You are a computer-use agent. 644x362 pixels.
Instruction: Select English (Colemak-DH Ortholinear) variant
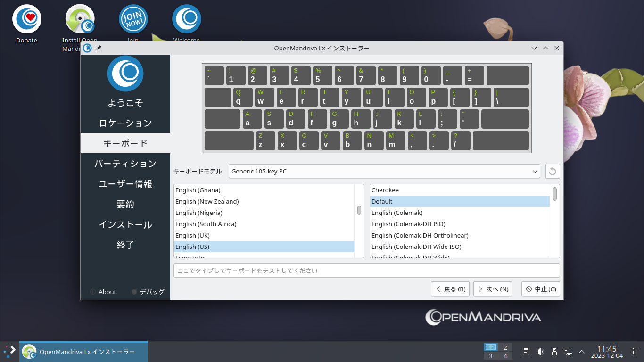pos(460,235)
